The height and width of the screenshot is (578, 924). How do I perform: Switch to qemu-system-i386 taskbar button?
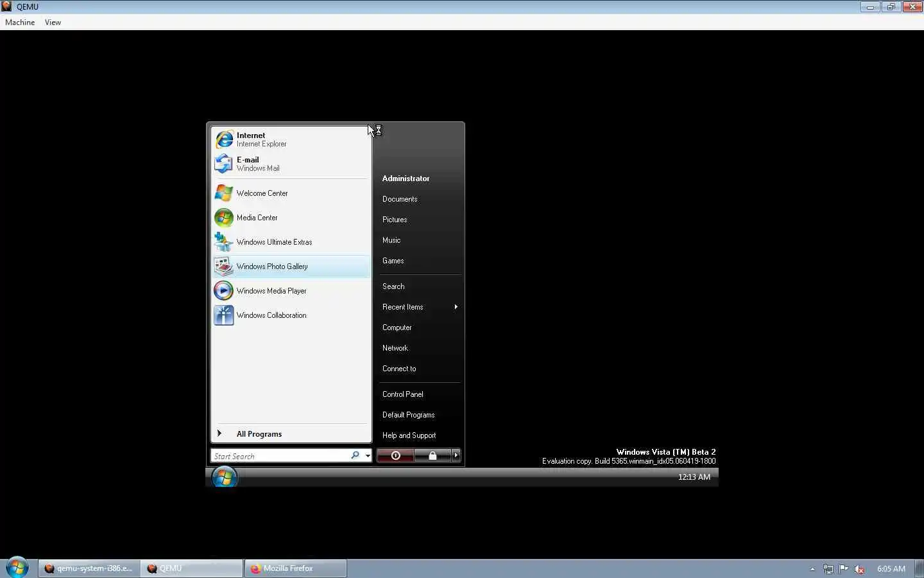[x=89, y=568]
